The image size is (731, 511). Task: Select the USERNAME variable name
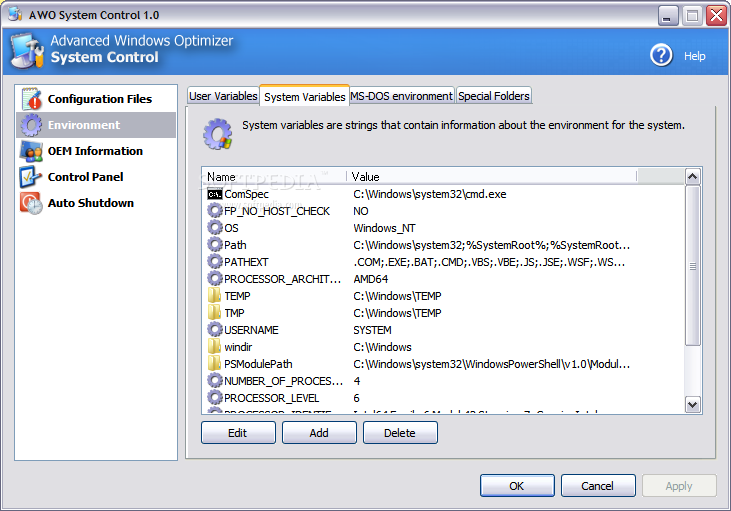251,330
